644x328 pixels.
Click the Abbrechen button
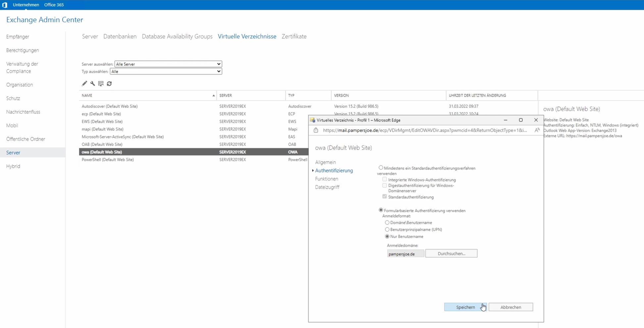tap(511, 307)
